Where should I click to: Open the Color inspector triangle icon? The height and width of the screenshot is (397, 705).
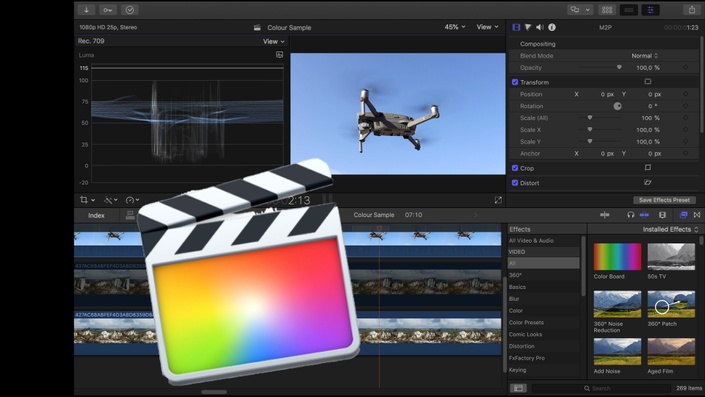pyautogui.click(x=528, y=27)
